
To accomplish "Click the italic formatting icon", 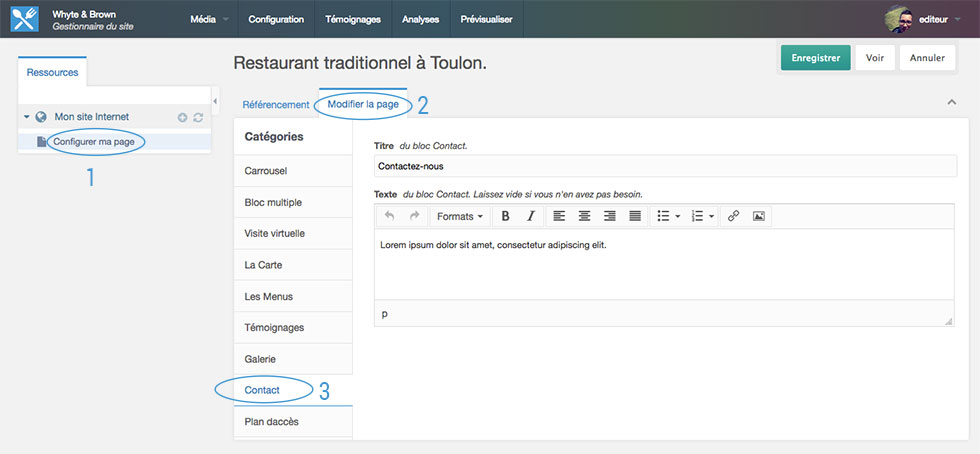I will pyautogui.click(x=531, y=216).
